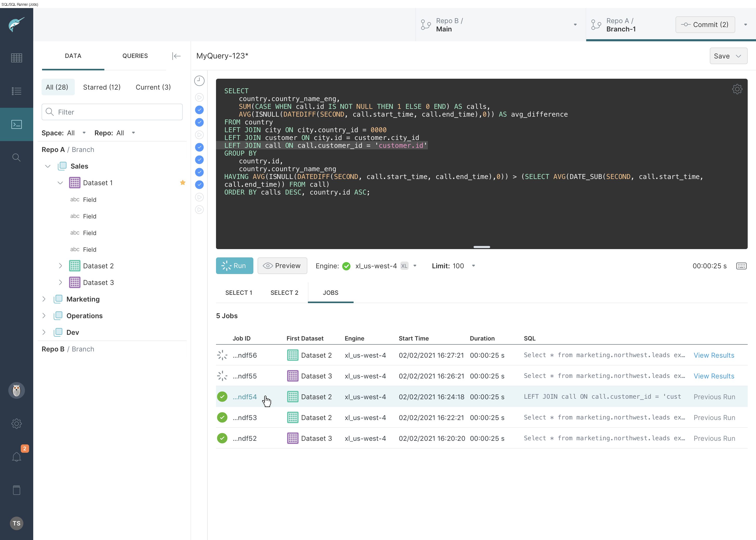Click running spinner for job ndf56
Viewport: 756px width, 540px height.
[222, 355]
